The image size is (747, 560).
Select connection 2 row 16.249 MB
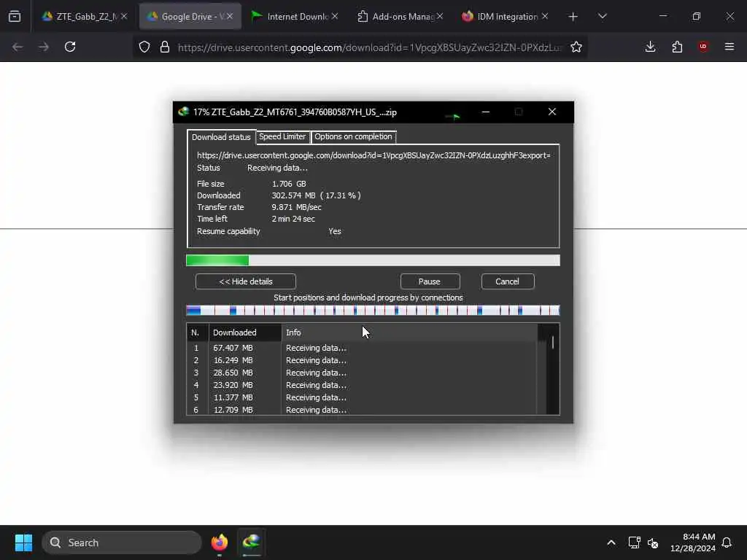point(362,360)
